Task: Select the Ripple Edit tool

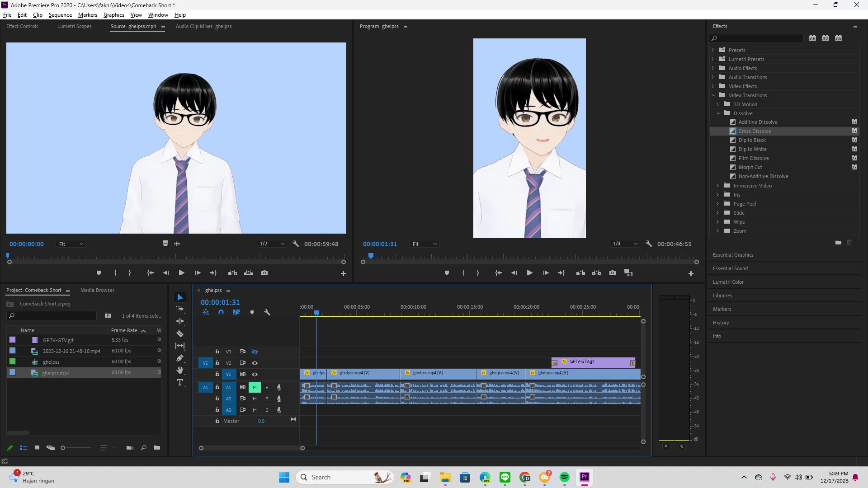Action: coord(180,321)
